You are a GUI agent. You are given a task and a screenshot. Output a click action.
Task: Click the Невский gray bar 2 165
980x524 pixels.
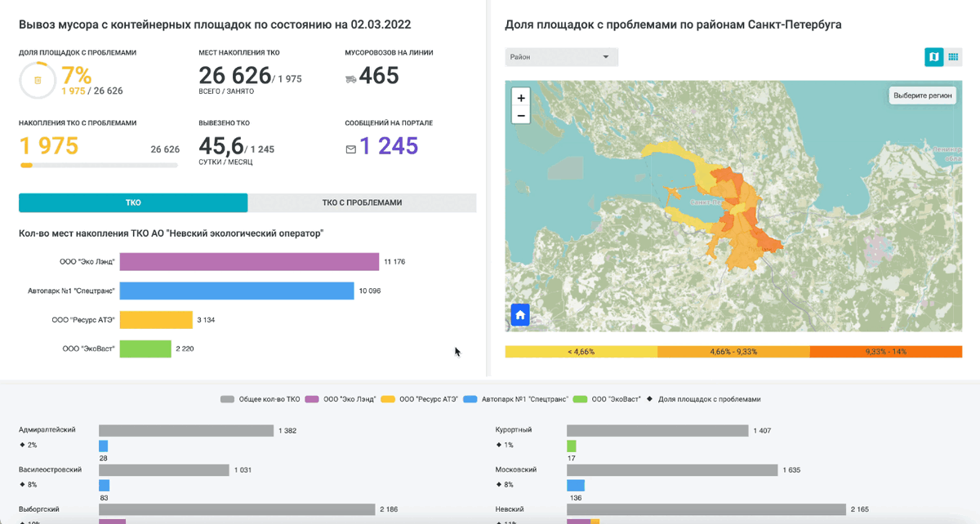[x=706, y=509]
